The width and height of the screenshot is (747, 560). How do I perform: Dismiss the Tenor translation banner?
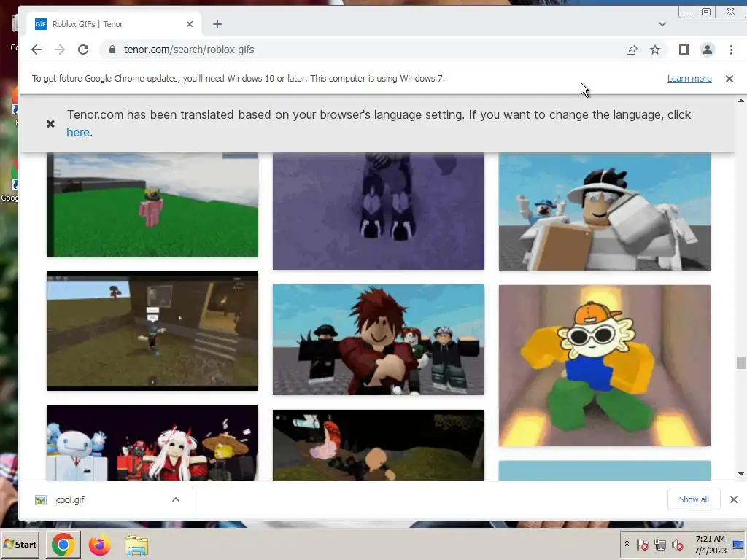tap(50, 124)
